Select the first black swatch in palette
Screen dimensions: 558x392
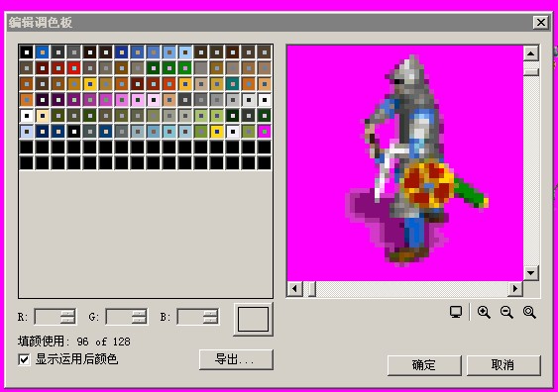27,52
